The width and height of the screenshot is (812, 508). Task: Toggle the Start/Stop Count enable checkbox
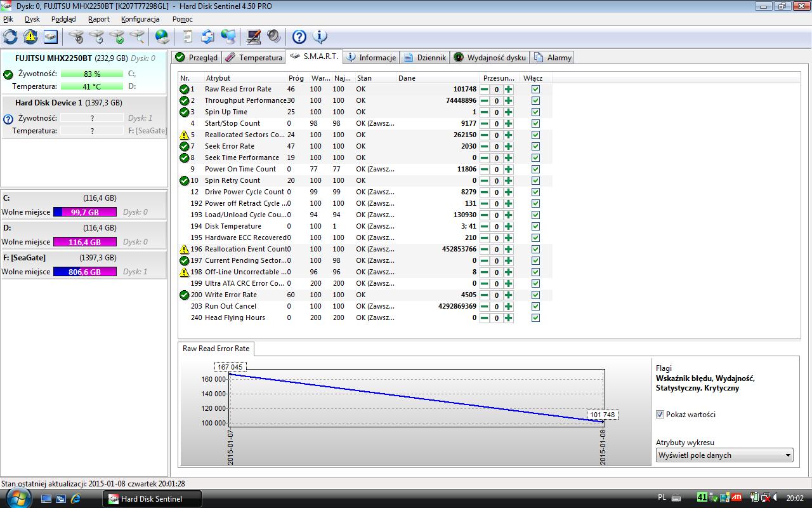(x=535, y=124)
